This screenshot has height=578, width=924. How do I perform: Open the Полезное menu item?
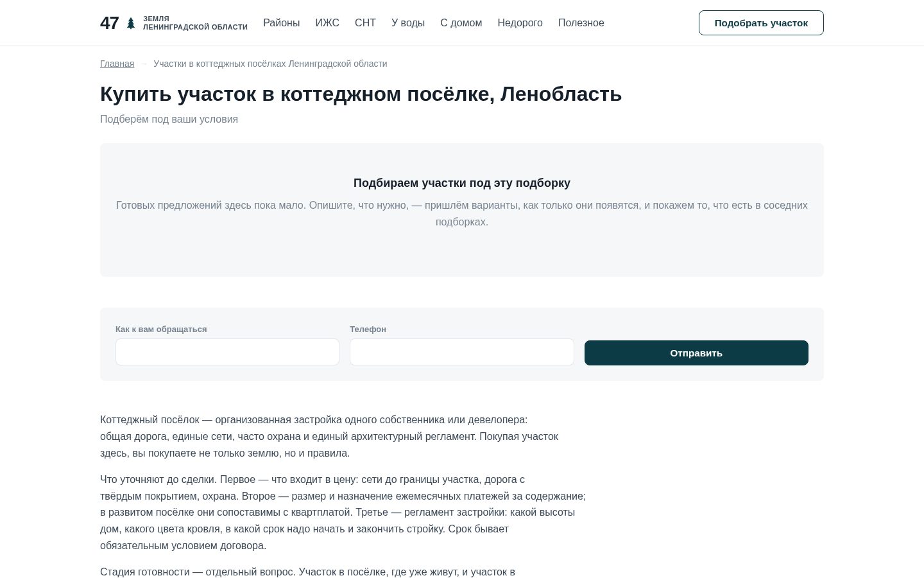(x=581, y=23)
